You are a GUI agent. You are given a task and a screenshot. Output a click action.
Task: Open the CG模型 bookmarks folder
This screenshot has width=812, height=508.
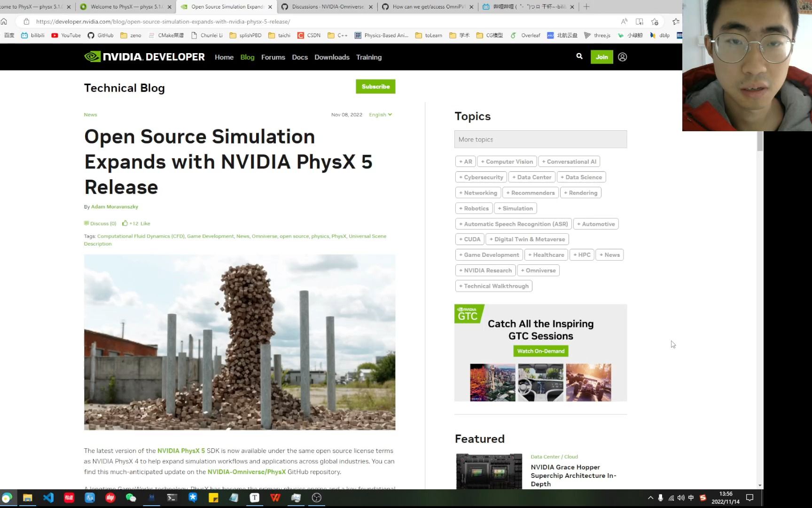click(x=490, y=35)
